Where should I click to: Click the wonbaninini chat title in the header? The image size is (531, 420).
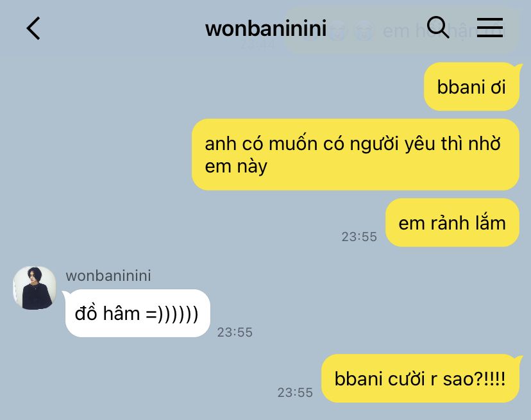266,28
